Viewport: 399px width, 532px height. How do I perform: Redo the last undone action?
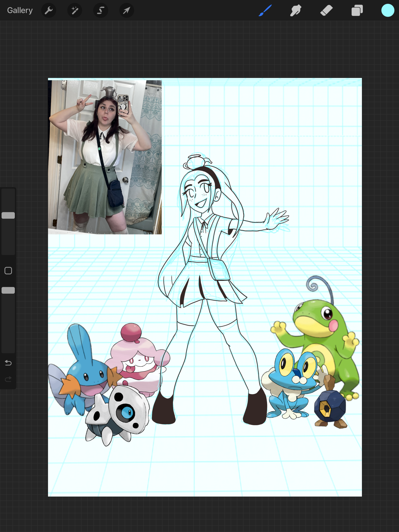[8, 379]
